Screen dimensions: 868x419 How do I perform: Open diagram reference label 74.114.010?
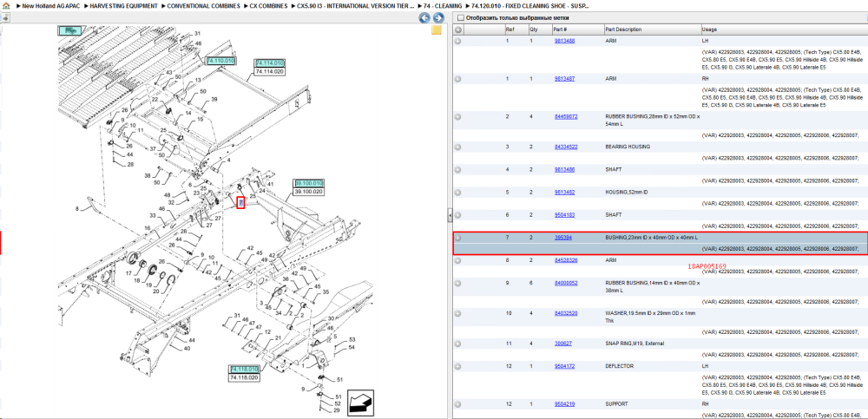pos(270,63)
